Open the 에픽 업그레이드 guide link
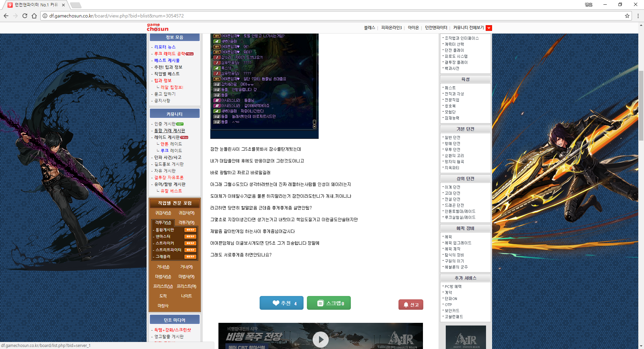Screen dimensions: 644x349 click(x=458, y=243)
